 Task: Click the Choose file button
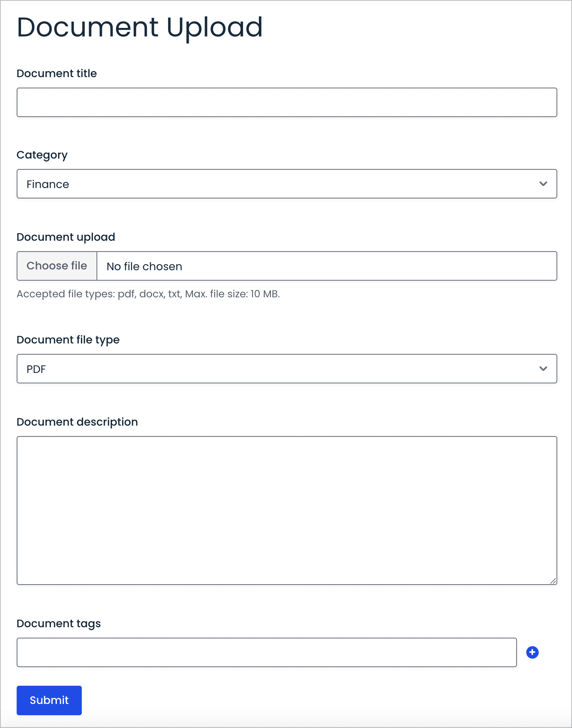click(57, 266)
